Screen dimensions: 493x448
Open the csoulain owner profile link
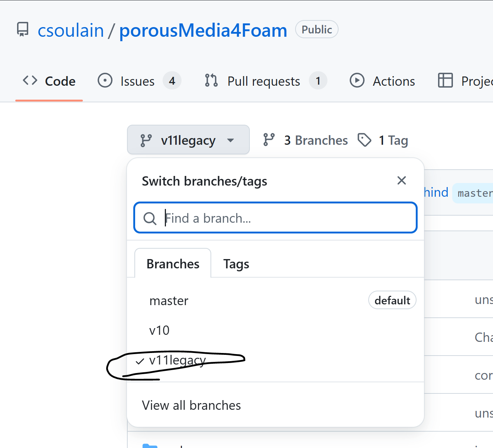tap(71, 30)
